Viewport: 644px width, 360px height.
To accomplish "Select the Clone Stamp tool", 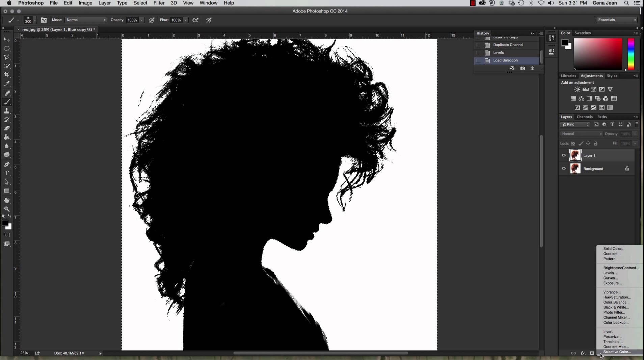I will (x=7, y=111).
